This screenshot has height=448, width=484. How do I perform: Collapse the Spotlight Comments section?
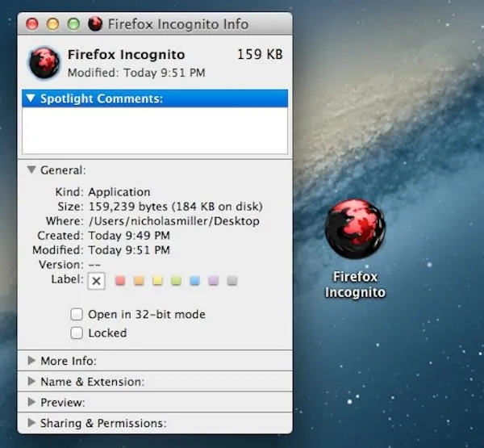tap(31, 98)
